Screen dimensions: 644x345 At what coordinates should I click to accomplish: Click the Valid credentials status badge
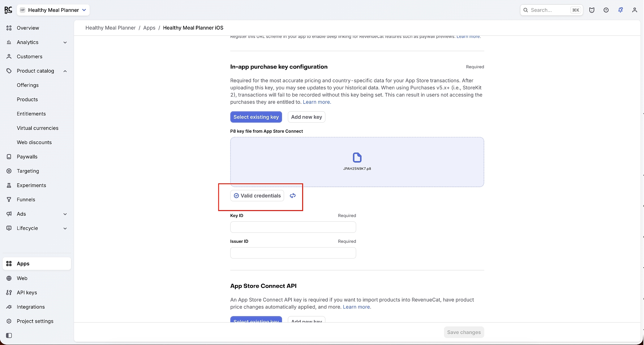click(x=257, y=196)
